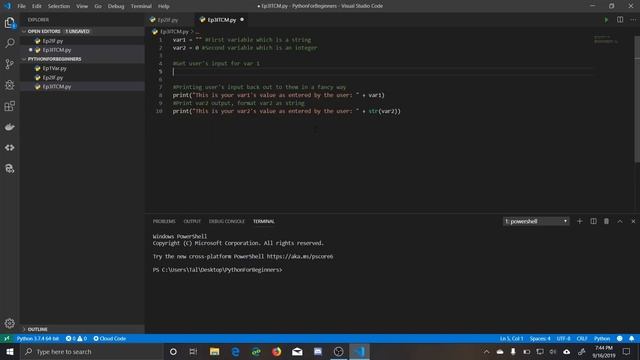640x360 pixels.
Task: Maximize the panel with up chevron
Action: (x=620, y=221)
